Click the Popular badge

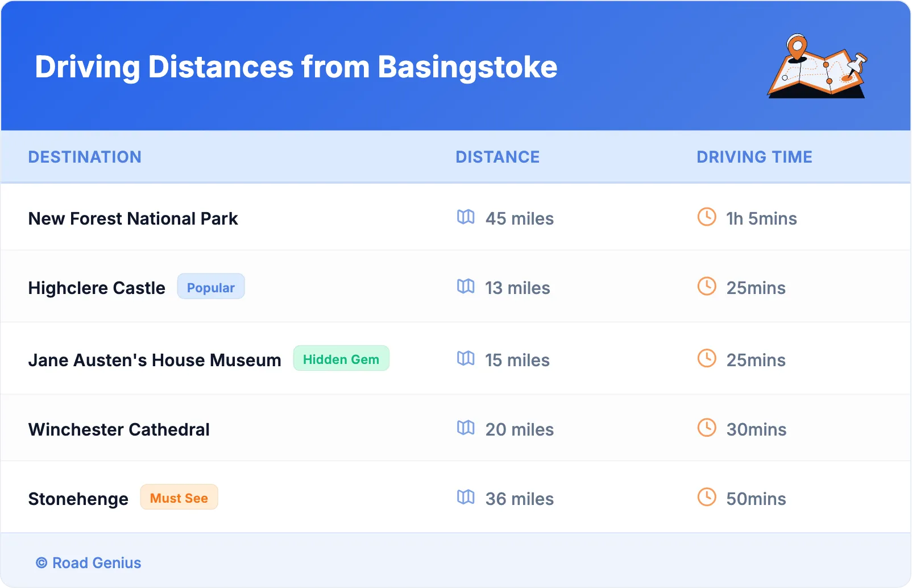211,287
